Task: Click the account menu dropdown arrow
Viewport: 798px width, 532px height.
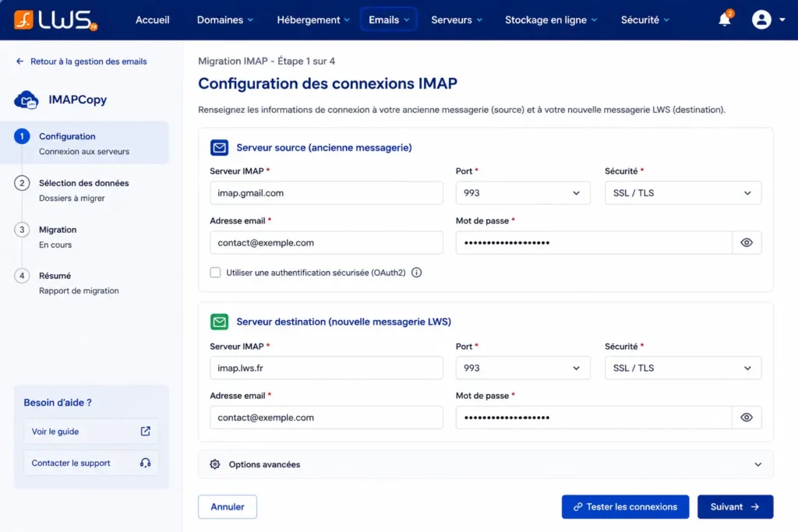Action: pyautogui.click(x=782, y=19)
